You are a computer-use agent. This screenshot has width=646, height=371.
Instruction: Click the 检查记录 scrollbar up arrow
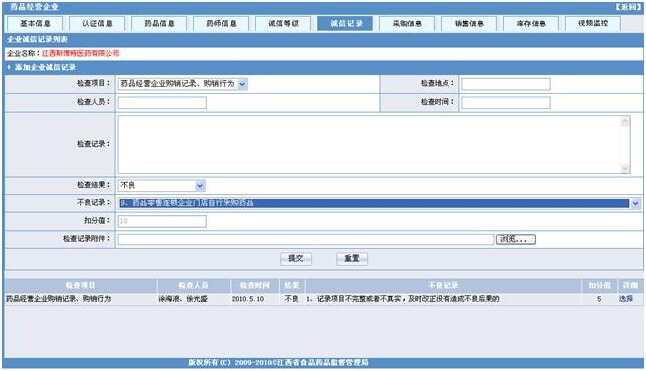625,121
